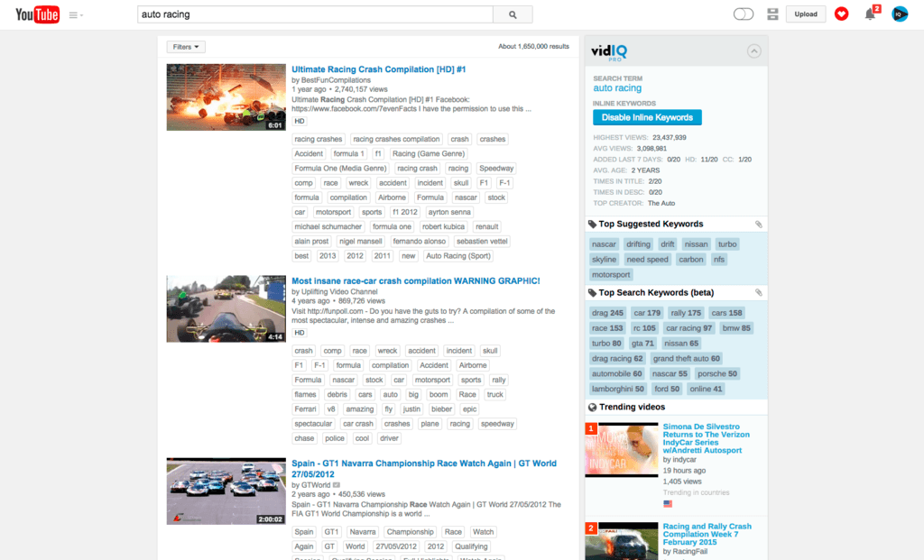924x560 pixels.
Task: Choose the 'drifting' suggested keyword
Action: pyautogui.click(x=638, y=244)
